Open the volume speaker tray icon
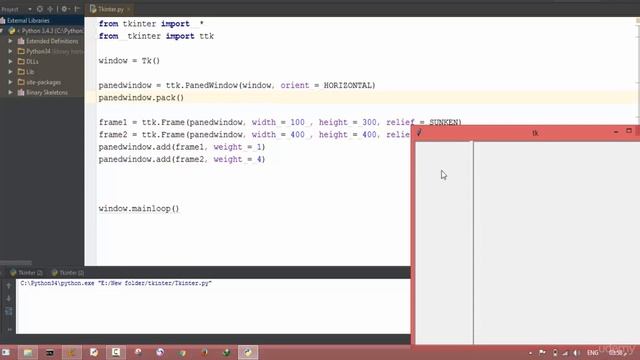This screenshot has height=360, width=640. click(576, 353)
